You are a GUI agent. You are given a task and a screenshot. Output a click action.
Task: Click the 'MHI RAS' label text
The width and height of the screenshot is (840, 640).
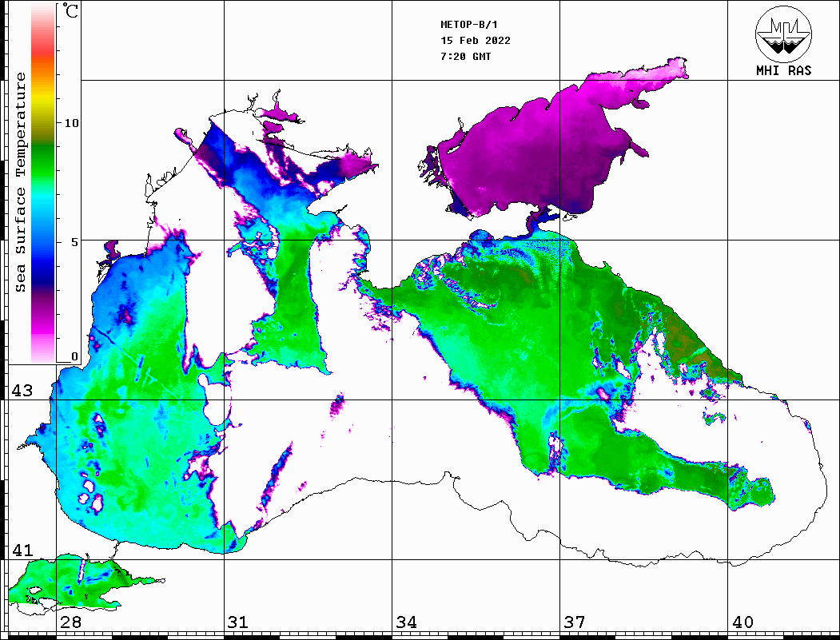coord(783,70)
